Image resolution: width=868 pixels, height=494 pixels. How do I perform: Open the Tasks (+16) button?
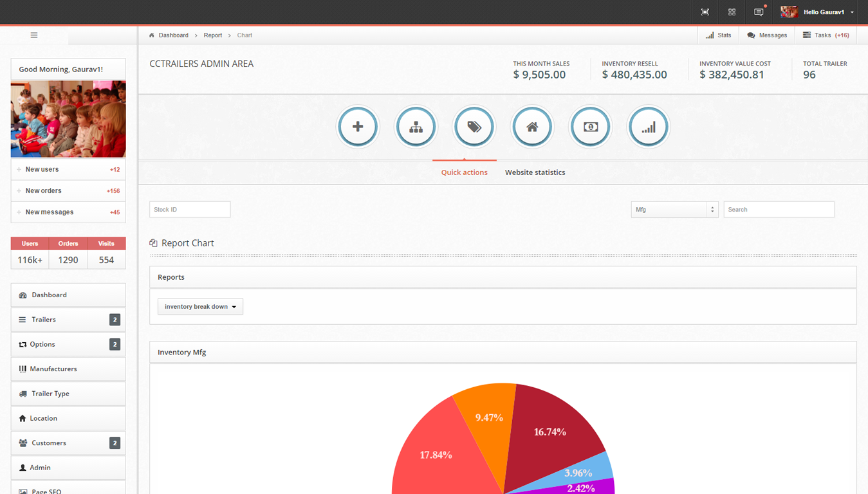826,35
